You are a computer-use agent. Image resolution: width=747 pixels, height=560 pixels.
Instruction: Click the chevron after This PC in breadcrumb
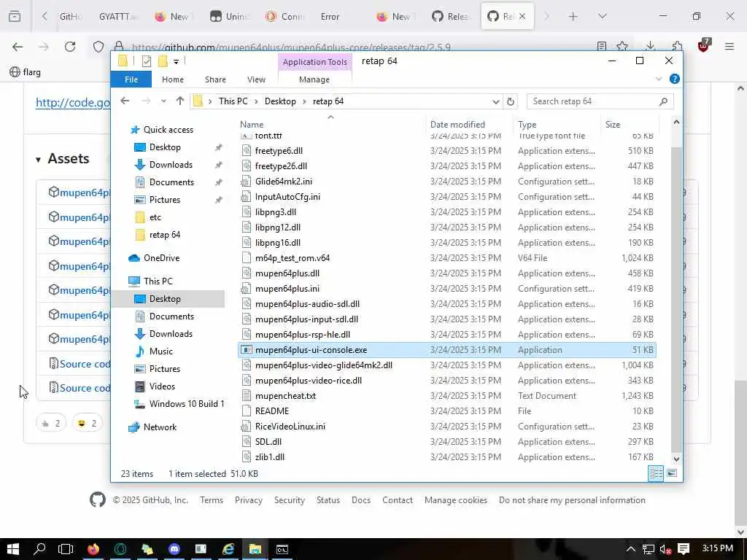click(256, 101)
